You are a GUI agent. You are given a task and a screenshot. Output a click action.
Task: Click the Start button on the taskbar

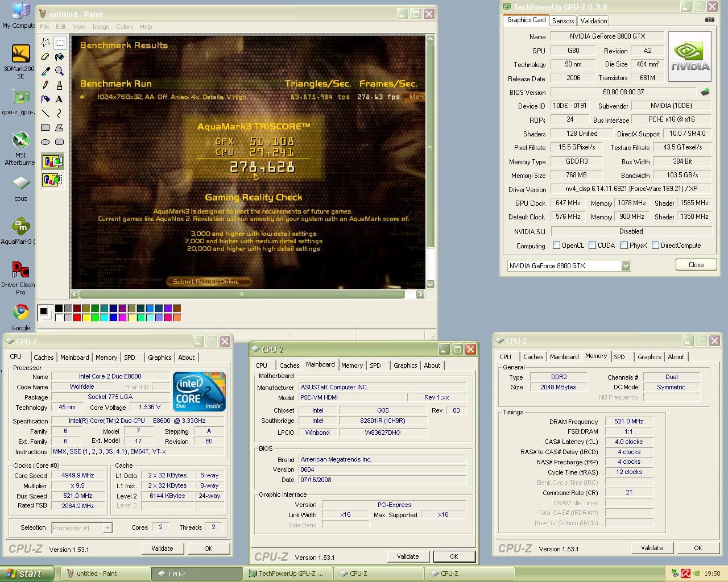[27, 573]
